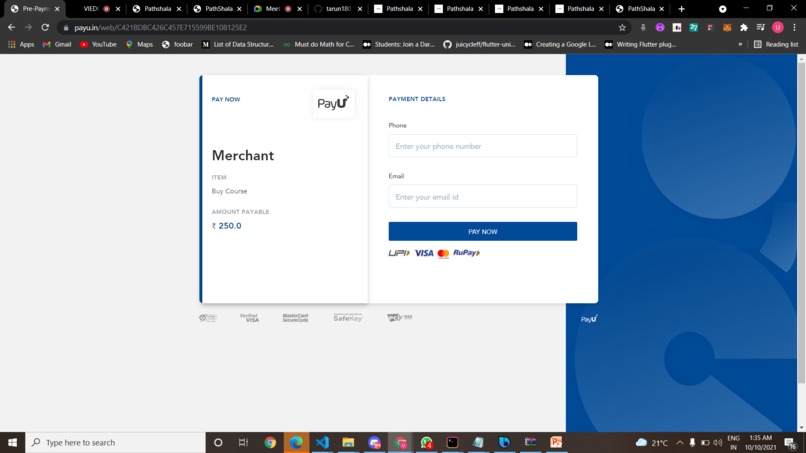Open 'Writing Flutter plug...' bookmark
The image size is (806, 453).
pyautogui.click(x=640, y=45)
